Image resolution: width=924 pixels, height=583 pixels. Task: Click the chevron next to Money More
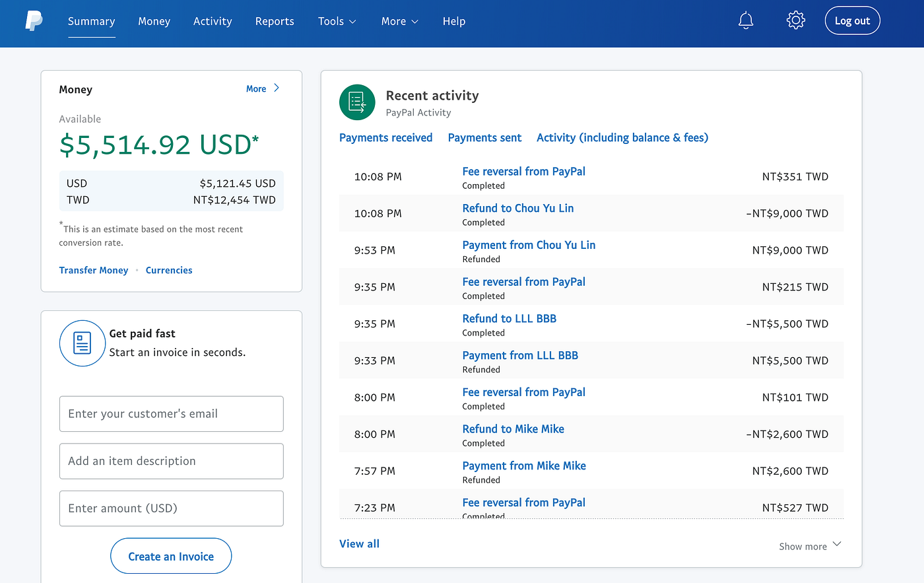click(277, 88)
